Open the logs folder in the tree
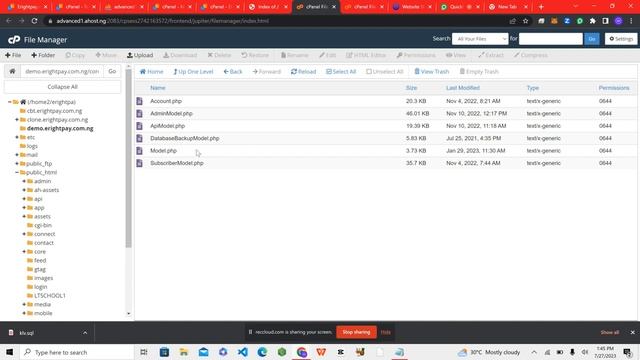The height and width of the screenshot is (360, 640). [x=32, y=146]
